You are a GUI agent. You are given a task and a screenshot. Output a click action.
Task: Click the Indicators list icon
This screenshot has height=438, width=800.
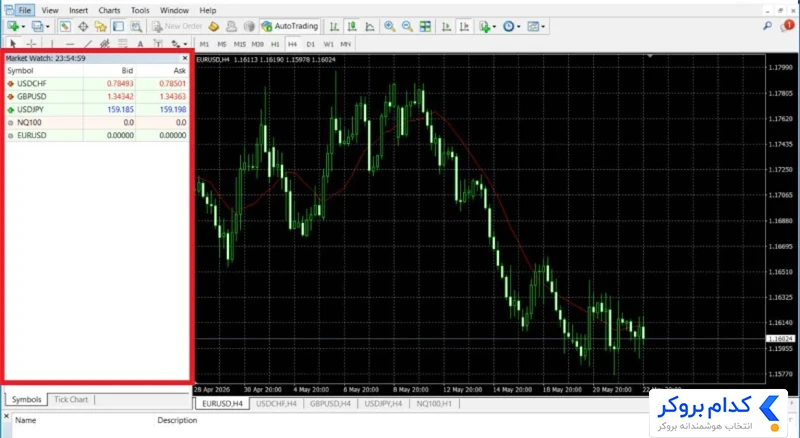coord(485,27)
